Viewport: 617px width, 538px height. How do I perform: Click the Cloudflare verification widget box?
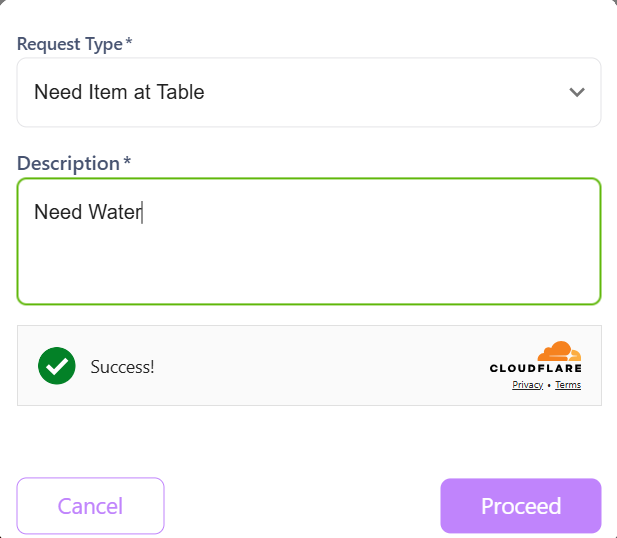300,366
